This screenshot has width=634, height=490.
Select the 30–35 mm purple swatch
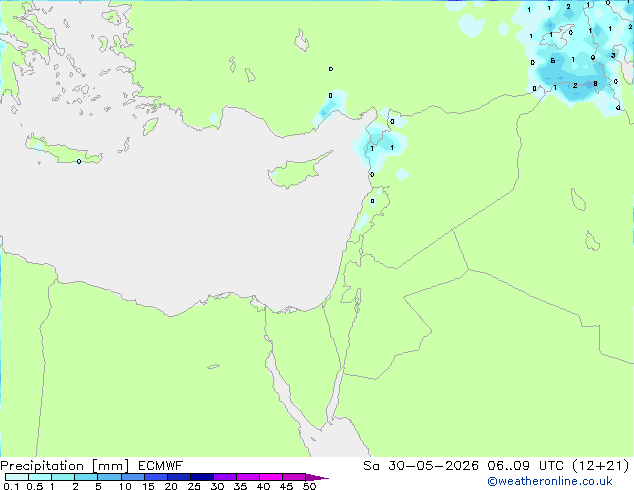224,477
